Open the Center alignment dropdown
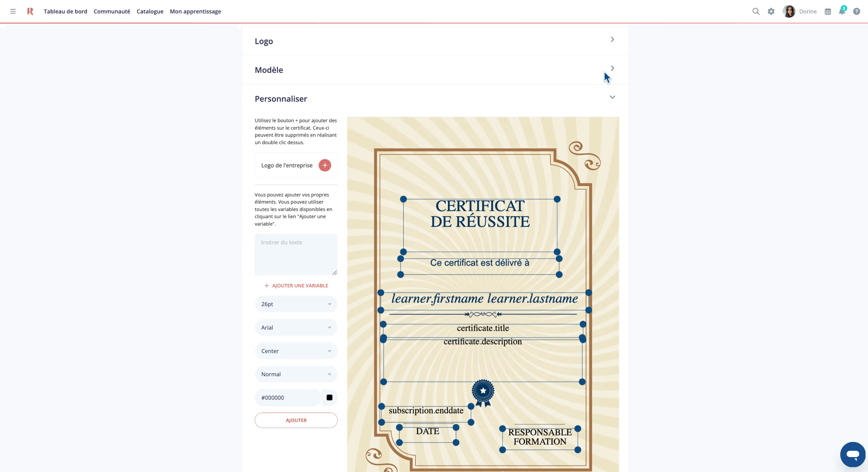868x472 pixels. [x=296, y=351]
